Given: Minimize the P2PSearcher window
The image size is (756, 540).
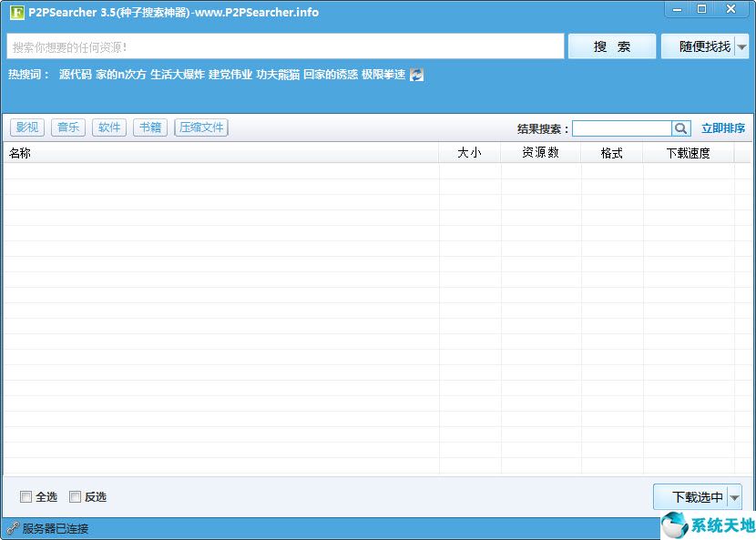Looking at the screenshot, I should click(678, 9).
